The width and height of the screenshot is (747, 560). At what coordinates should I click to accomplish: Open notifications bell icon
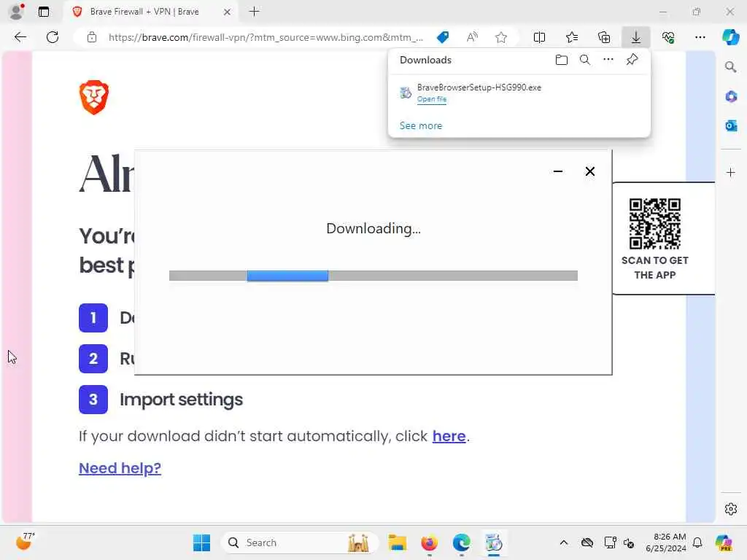(x=697, y=542)
